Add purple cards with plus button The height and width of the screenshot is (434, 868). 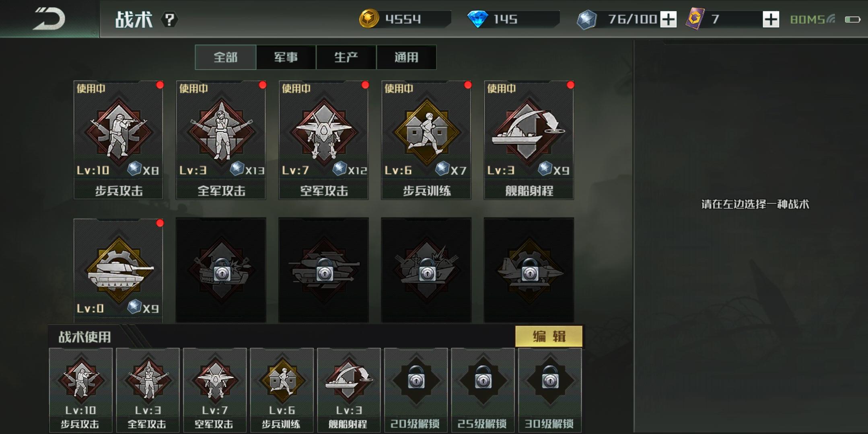pyautogui.click(x=771, y=19)
